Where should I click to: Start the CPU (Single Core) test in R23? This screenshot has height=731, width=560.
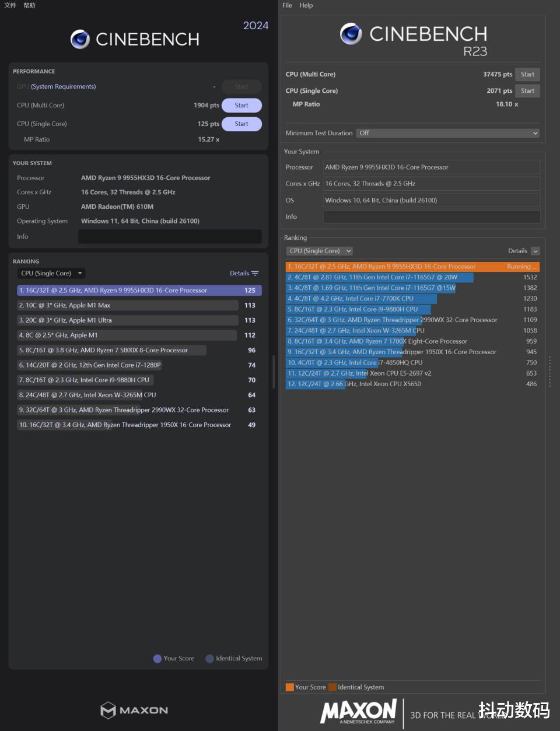(x=527, y=91)
